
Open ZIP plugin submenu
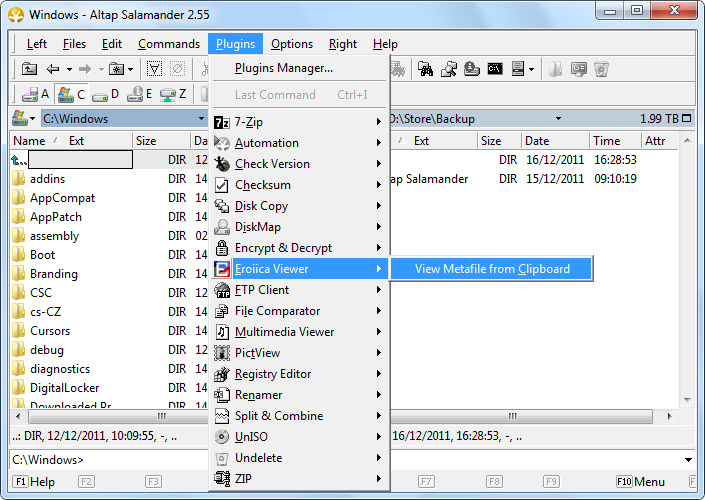(x=299, y=479)
